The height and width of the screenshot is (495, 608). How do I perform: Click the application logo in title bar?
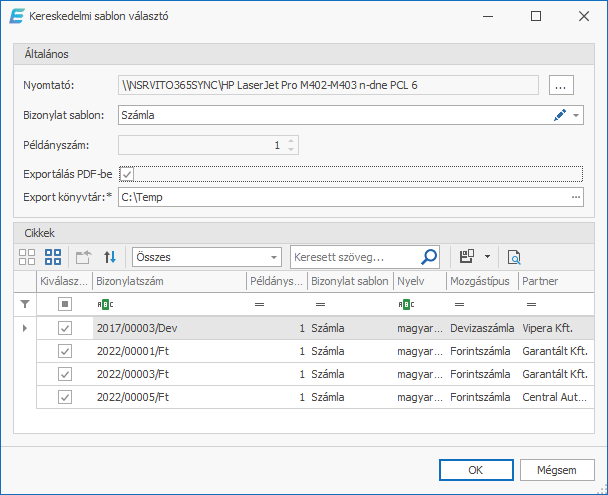click(17, 16)
